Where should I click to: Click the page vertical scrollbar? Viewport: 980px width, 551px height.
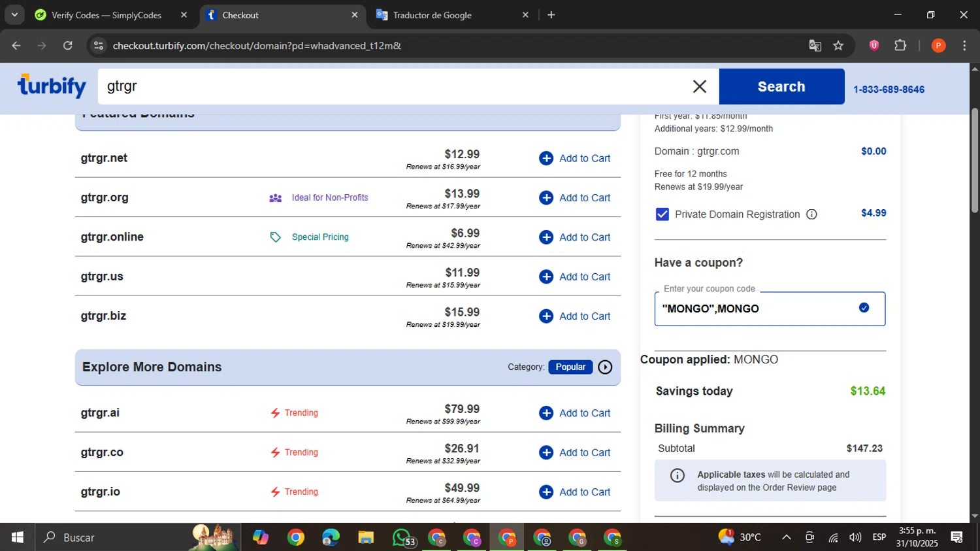975,160
